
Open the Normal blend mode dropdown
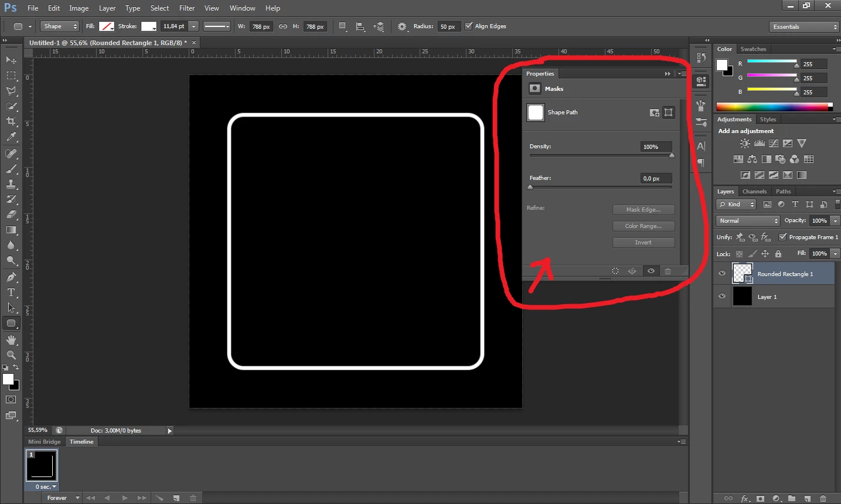tap(748, 221)
